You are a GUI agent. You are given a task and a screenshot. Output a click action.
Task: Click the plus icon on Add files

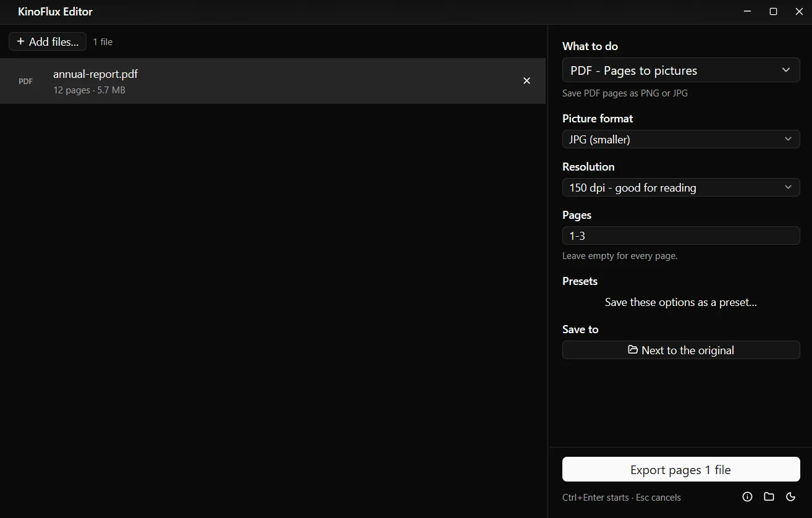[x=20, y=41]
